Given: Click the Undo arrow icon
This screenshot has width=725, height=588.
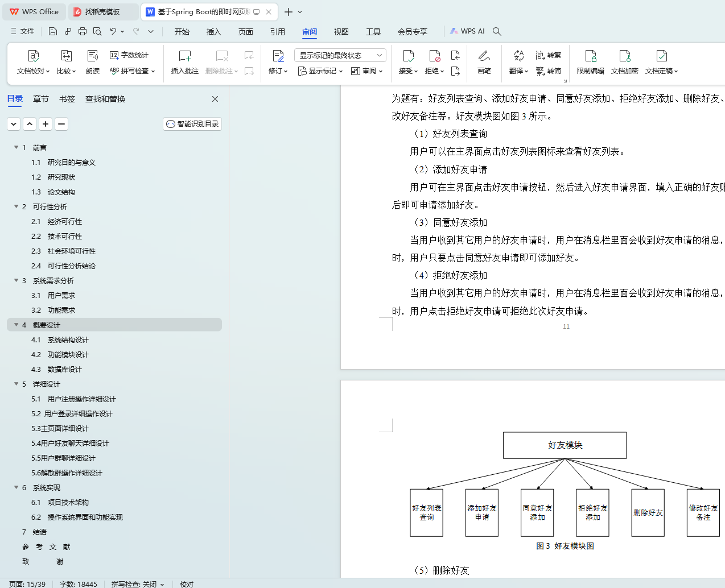Looking at the screenshot, I should pyautogui.click(x=113, y=31).
